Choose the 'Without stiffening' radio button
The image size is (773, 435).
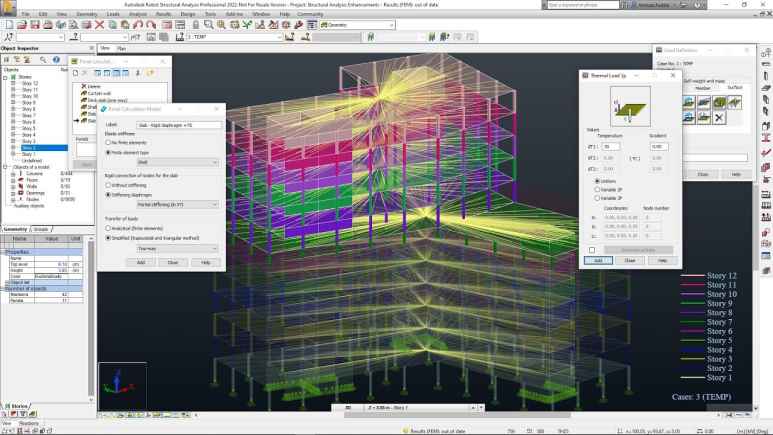point(108,185)
